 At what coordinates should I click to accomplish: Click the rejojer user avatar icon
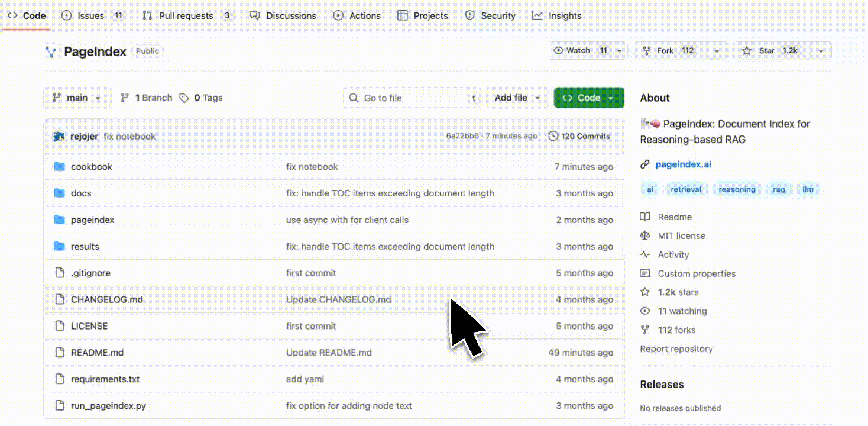point(59,136)
